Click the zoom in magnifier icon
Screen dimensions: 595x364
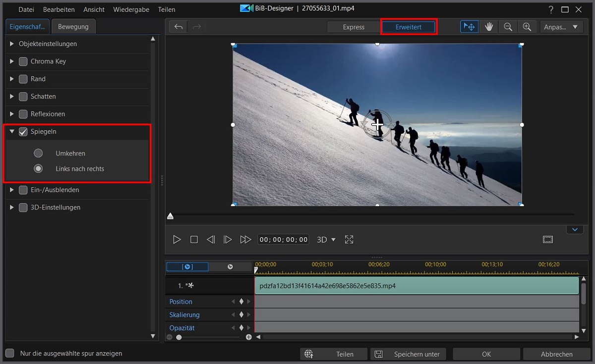pyautogui.click(x=527, y=27)
